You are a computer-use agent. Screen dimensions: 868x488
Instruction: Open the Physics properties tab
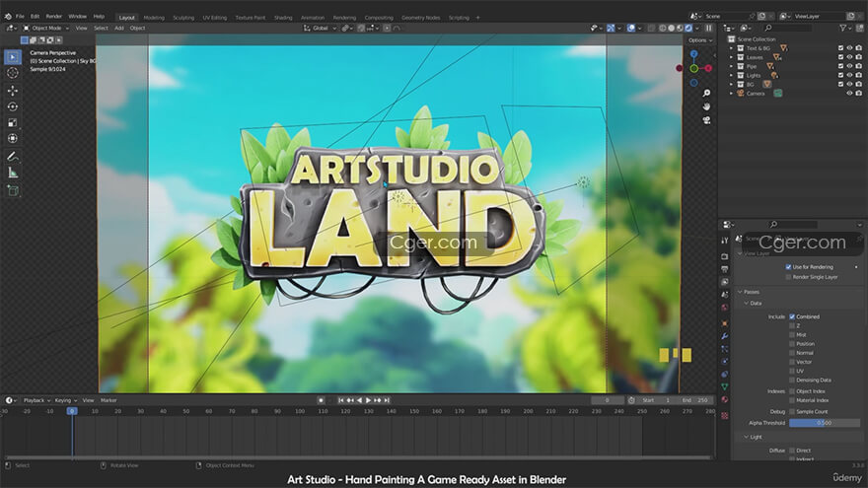click(x=725, y=362)
